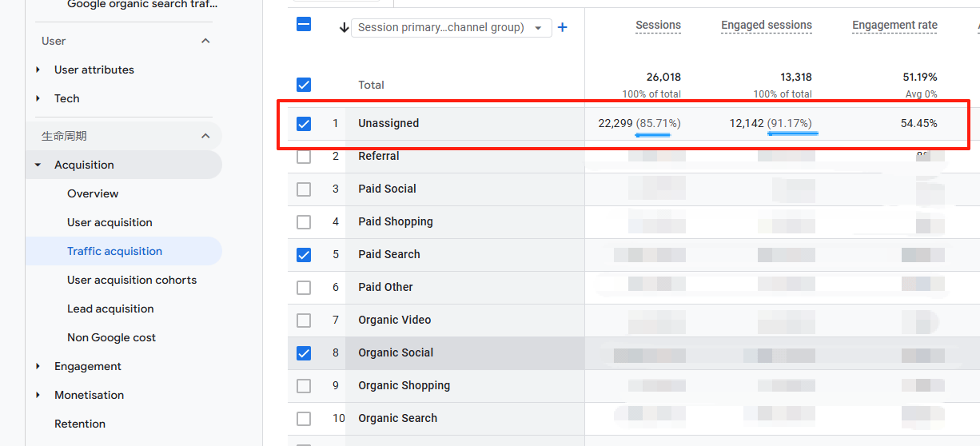Open the Non Google cost report
Viewport: 980px width, 446px height.
click(x=111, y=337)
